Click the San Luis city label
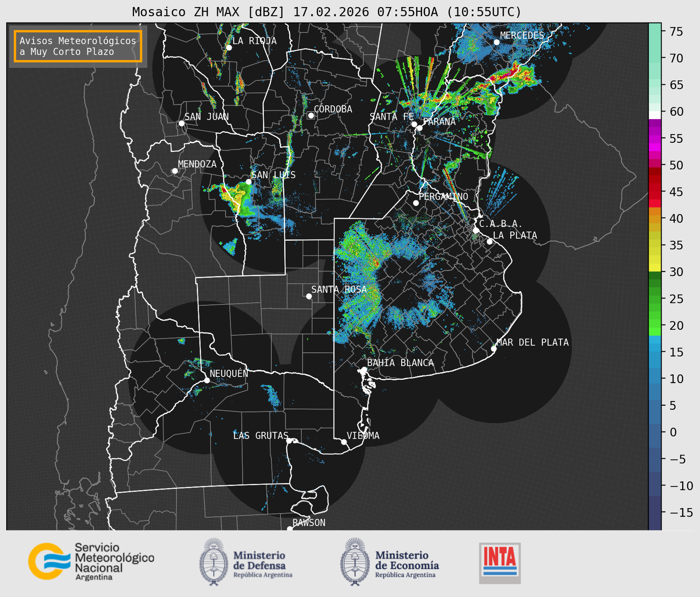Image resolution: width=700 pixels, height=597 pixels. pyautogui.click(x=273, y=175)
